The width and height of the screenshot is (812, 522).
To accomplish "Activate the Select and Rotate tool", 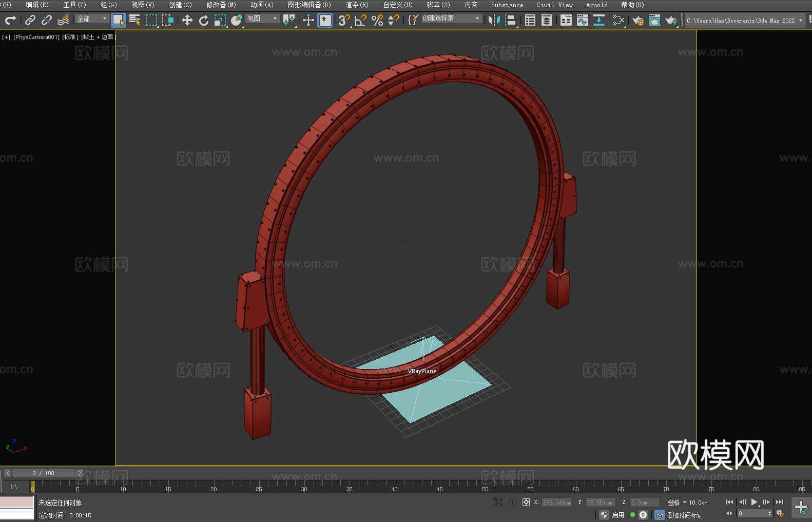I will (204, 20).
